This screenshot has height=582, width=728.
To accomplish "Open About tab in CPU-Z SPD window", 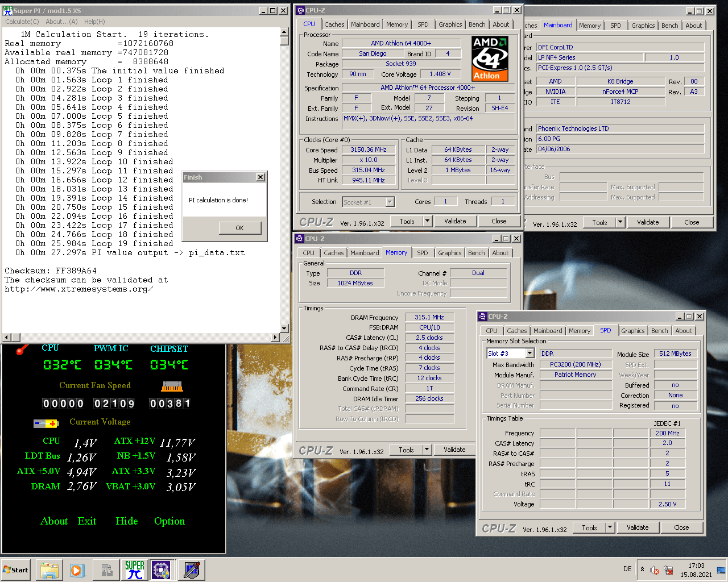I will coord(684,331).
